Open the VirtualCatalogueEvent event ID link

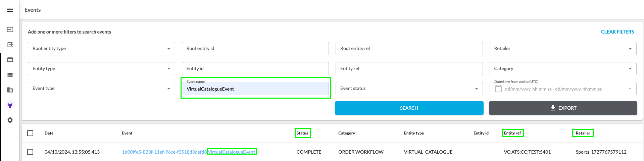164,152
